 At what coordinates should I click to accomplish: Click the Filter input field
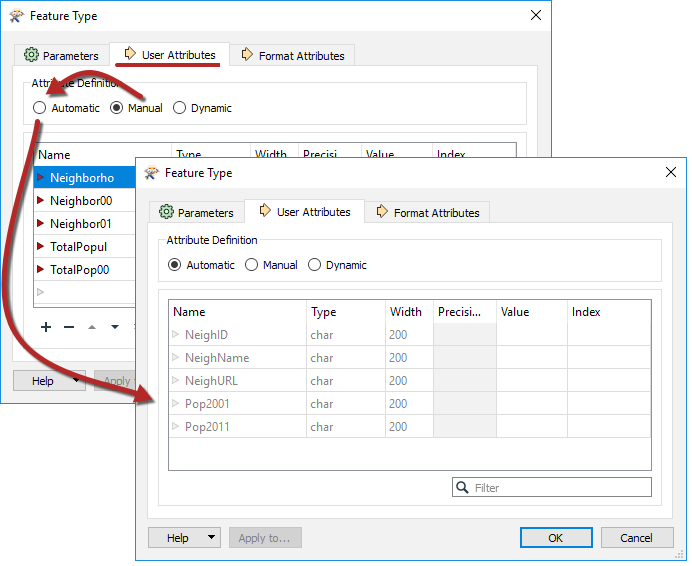[560, 488]
